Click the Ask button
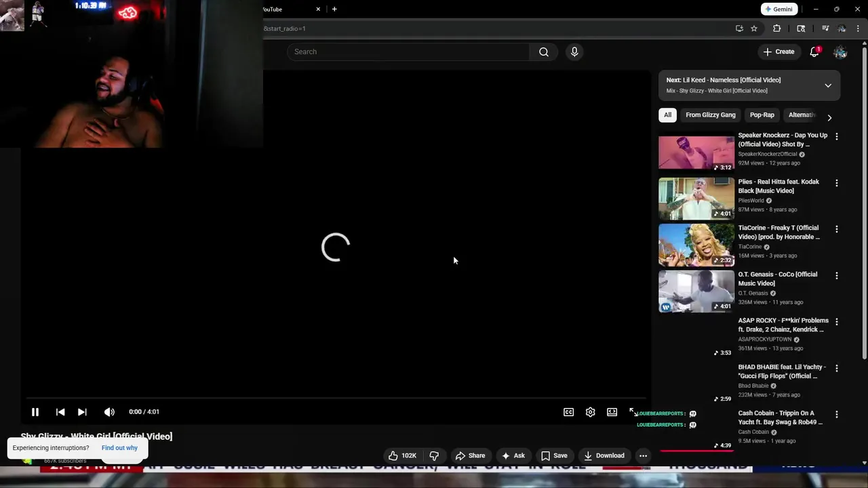Screen dimensions: 868x488 tap(513, 455)
